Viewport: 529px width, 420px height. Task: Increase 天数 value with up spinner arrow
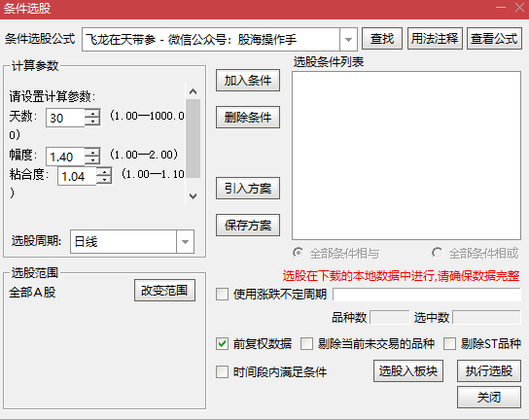pos(92,113)
